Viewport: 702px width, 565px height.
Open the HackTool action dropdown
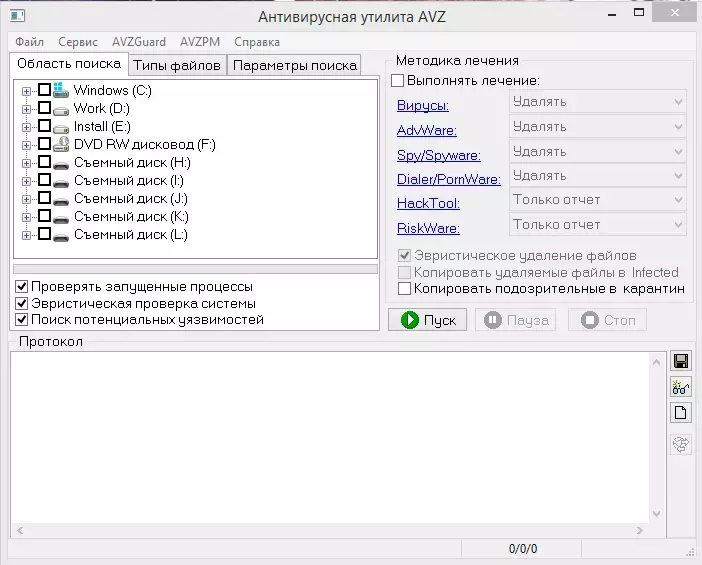(598, 200)
